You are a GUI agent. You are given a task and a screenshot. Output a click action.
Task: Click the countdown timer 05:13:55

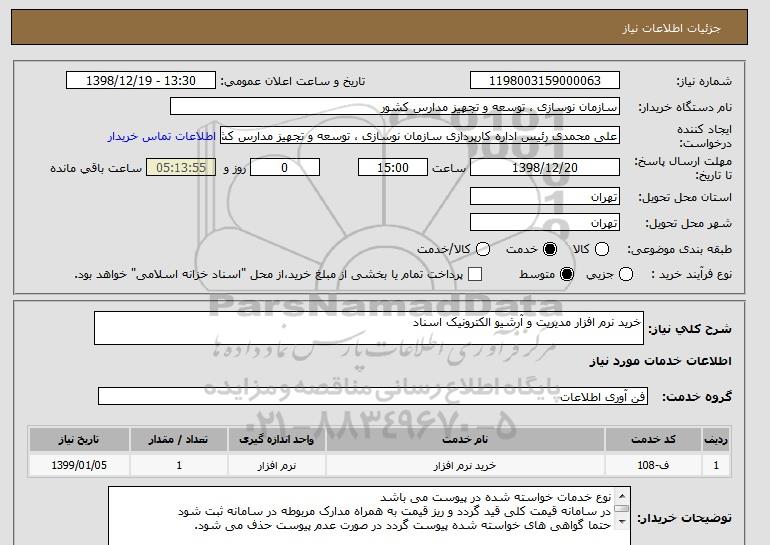pos(181,167)
